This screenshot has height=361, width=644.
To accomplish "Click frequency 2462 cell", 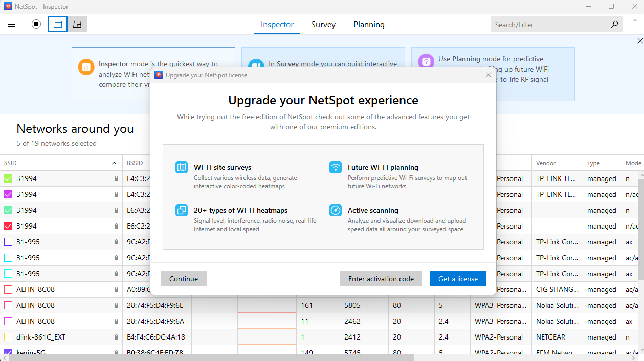I will click(x=364, y=322).
